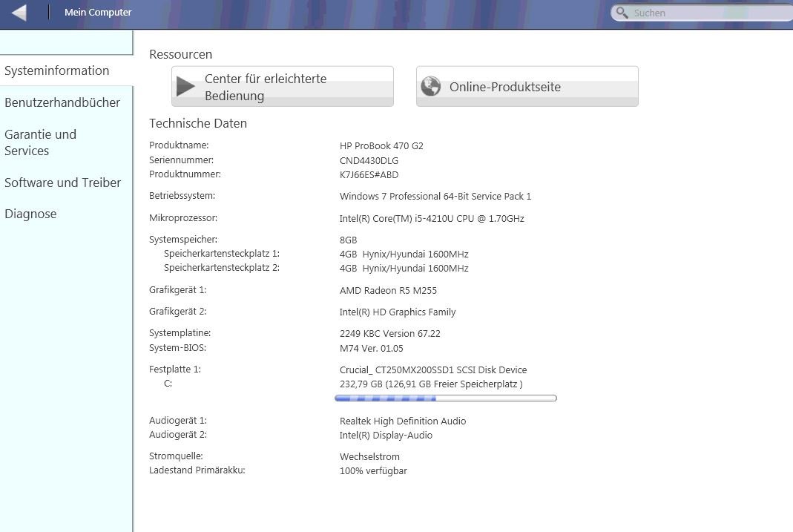Open the Benutzerhandbücher section

tap(62, 102)
